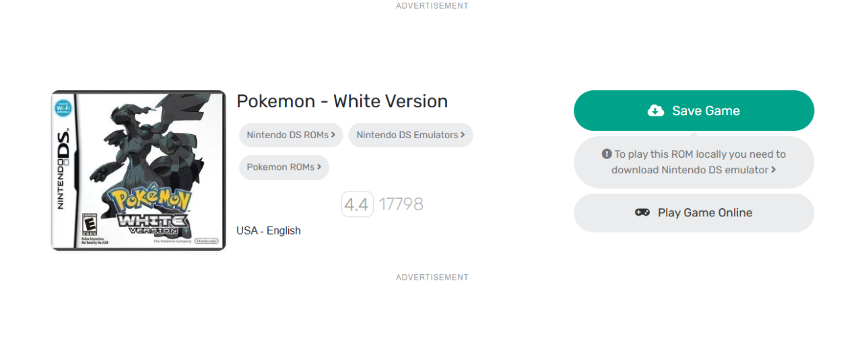The width and height of the screenshot is (868, 337).
Task: Save the Pokemon White Version game
Action: pyautogui.click(x=694, y=111)
